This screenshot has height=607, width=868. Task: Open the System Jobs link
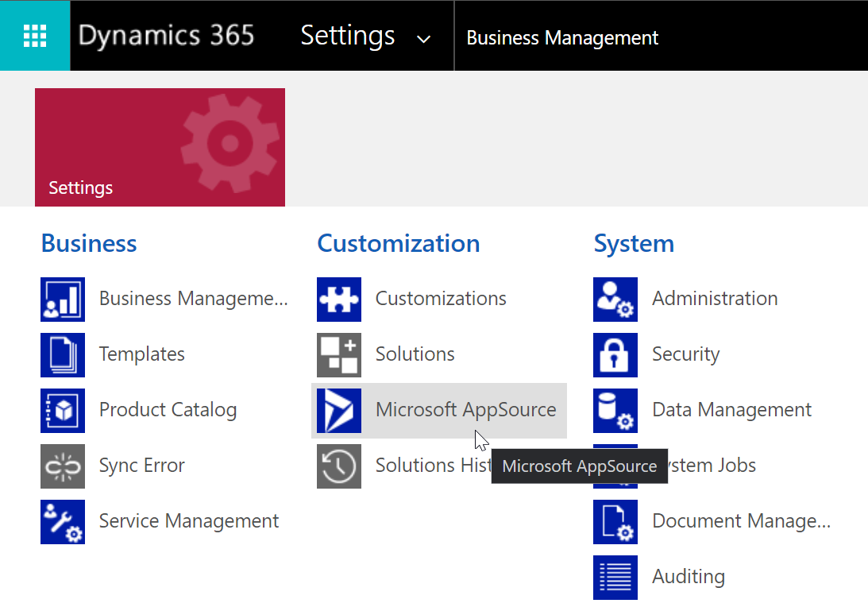712,466
